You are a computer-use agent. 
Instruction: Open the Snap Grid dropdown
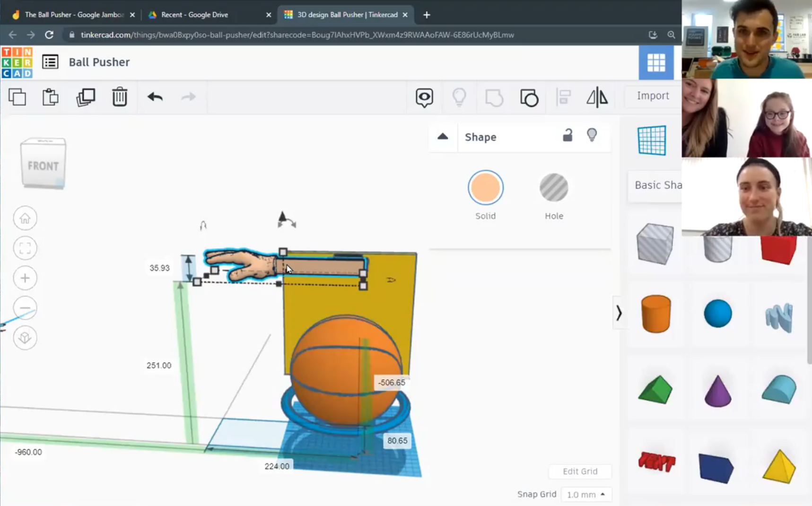pyautogui.click(x=586, y=494)
